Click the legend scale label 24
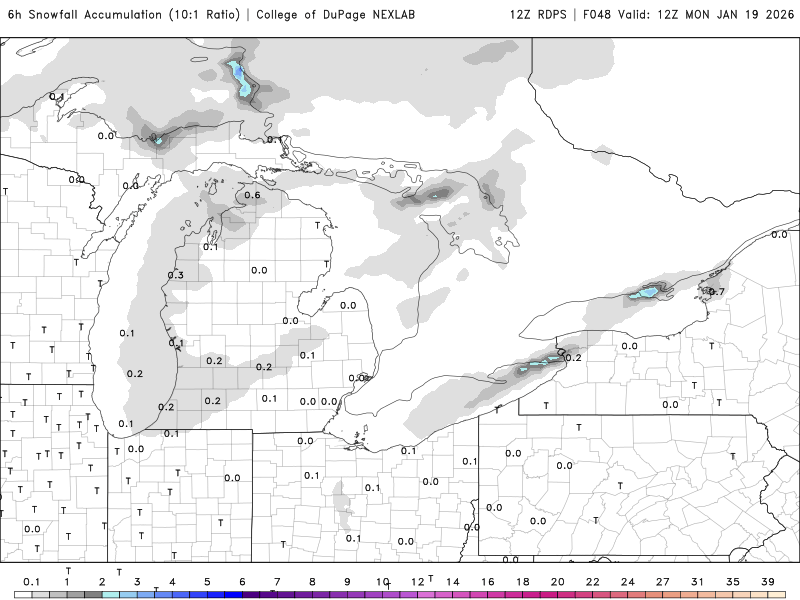 628,582
